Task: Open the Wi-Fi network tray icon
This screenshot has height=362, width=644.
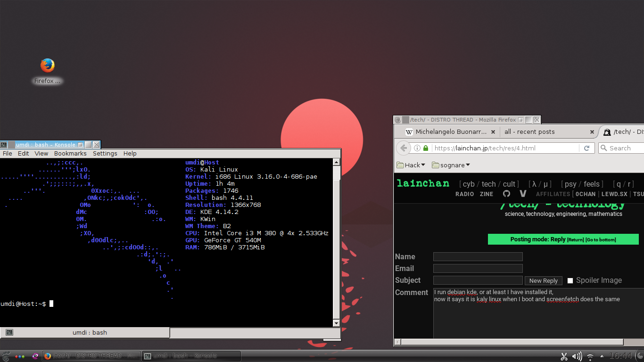Action: click(x=590, y=356)
